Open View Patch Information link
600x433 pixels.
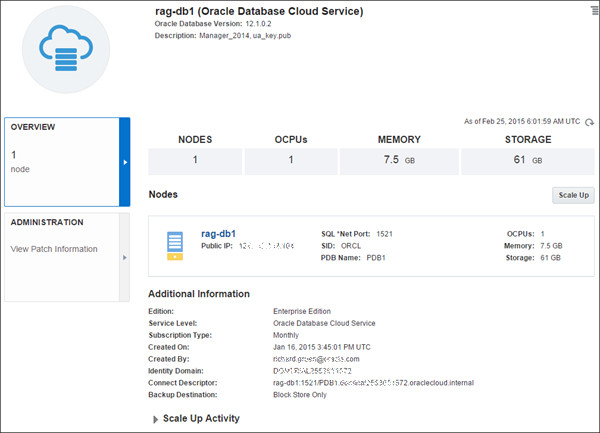[x=54, y=249]
